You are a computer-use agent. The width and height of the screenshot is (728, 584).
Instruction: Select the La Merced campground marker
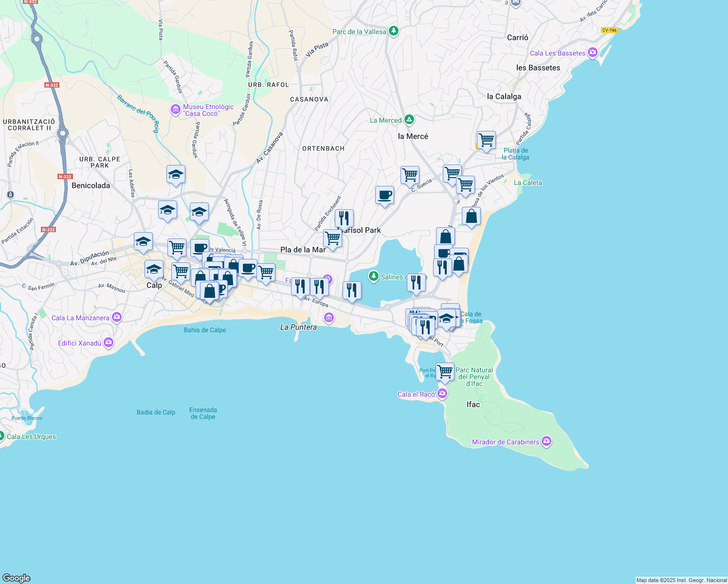pos(408,119)
